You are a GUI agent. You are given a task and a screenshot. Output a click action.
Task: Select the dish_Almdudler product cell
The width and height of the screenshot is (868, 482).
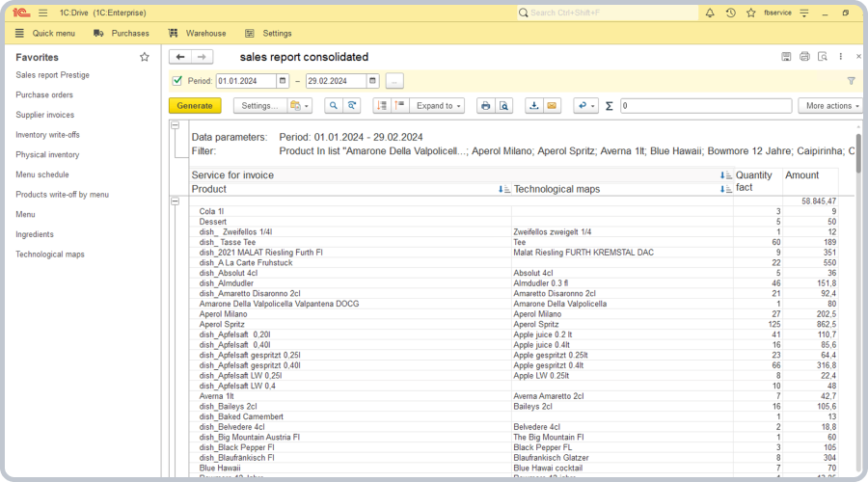[x=350, y=282]
